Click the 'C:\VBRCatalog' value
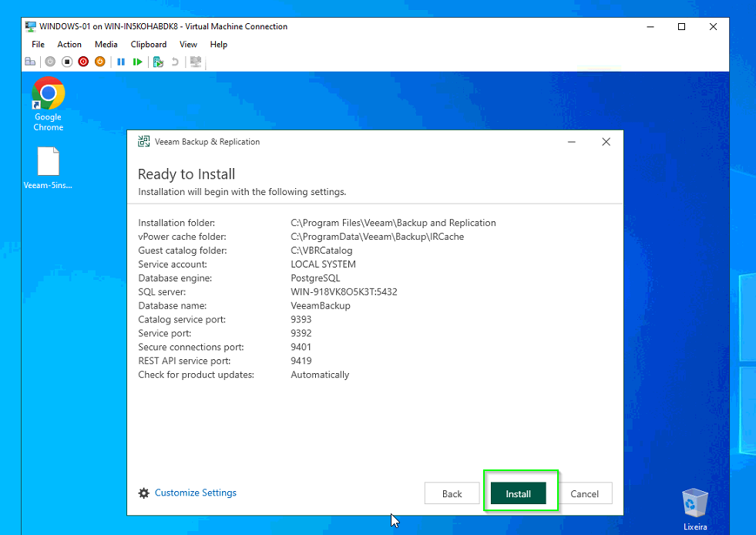 pyautogui.click(x=321, y=251)
